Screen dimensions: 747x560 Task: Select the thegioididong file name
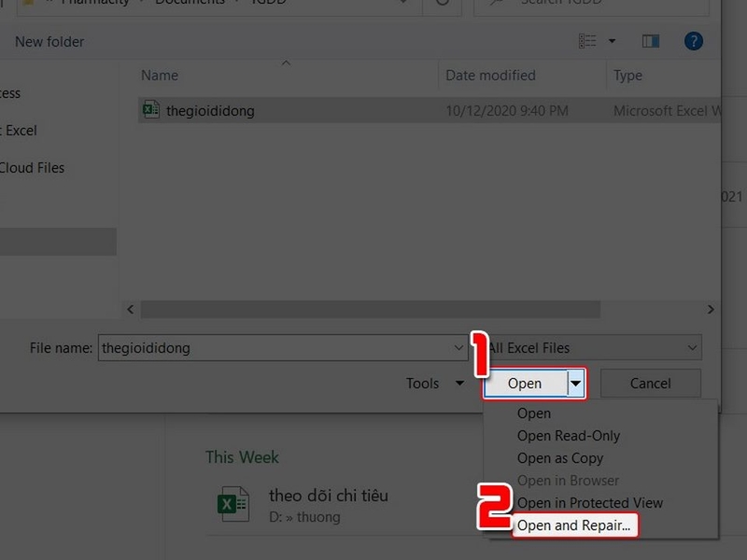(210, 111)
